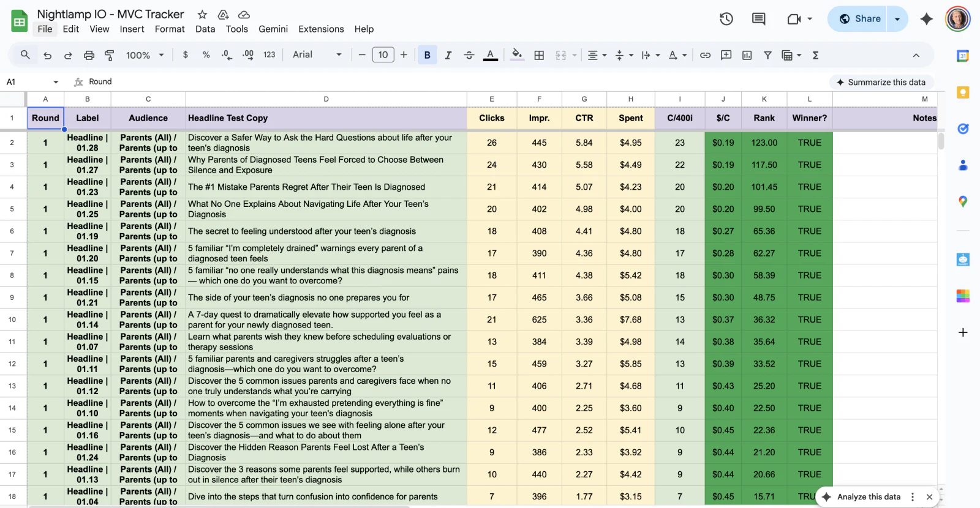Star the Nightlamp IO document
Viewport: 980px width, 508px height.
(x=202, y=14)
